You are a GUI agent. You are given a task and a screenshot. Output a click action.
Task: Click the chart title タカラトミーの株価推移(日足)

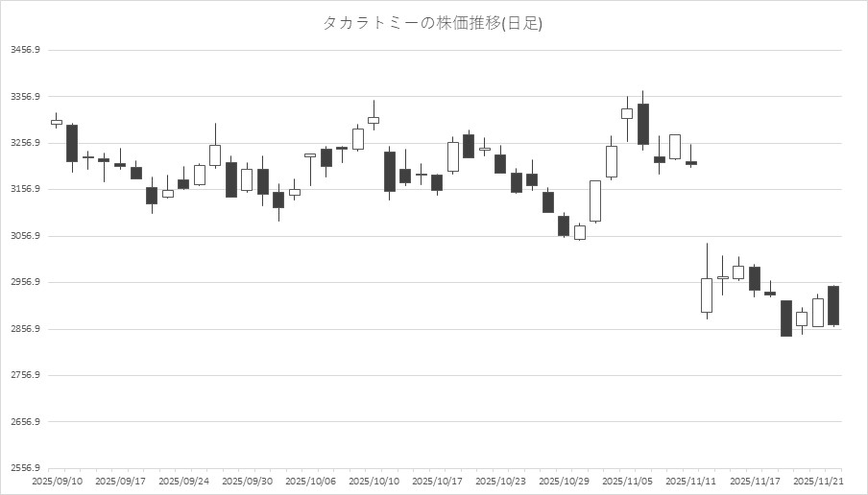click(432, 23)
